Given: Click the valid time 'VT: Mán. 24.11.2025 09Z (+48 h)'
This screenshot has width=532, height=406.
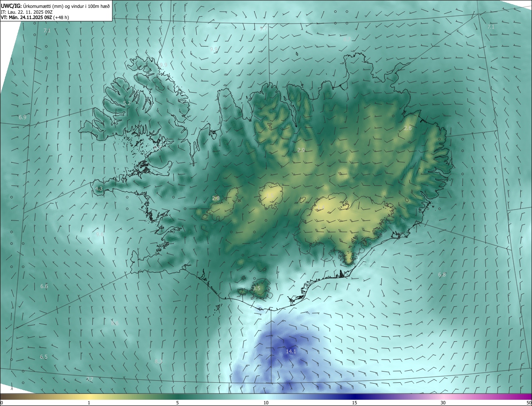Looking at the screenshot, I should [x=35, y=17].
